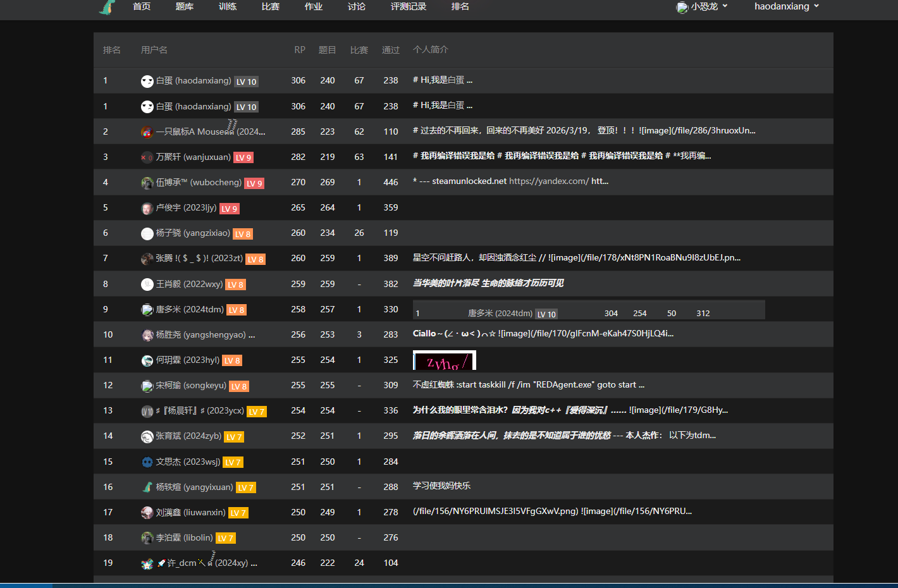Open avatar of 一只鼠标A Mouse
898x588 pixels.
coord(147,132)
